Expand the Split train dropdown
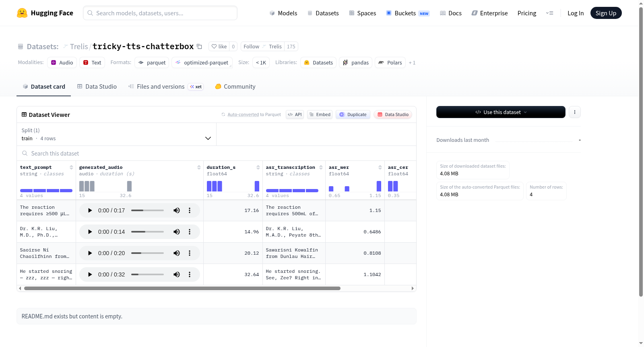644x347 pixels. click(116, 134)
